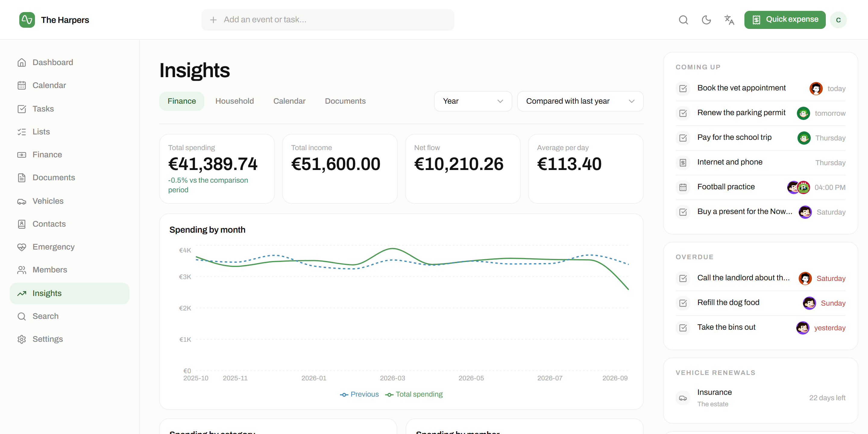Click the Quick expense button

(785, 20)
